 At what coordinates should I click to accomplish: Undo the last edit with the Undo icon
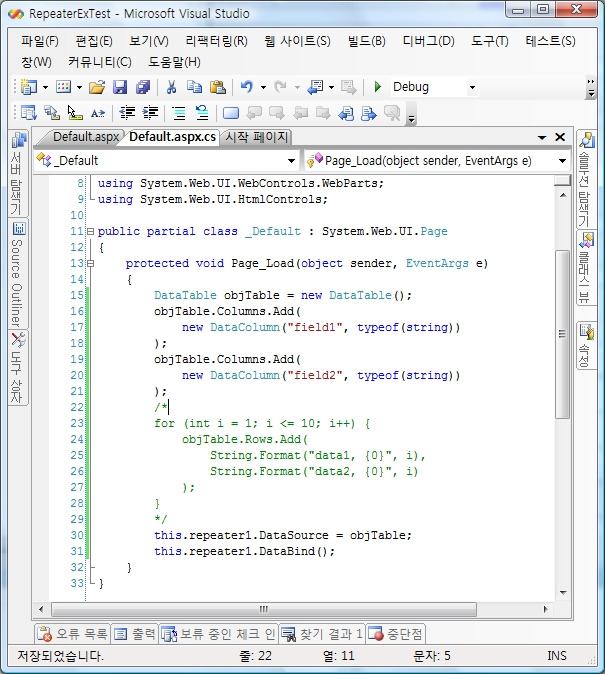tap(247, 87)
